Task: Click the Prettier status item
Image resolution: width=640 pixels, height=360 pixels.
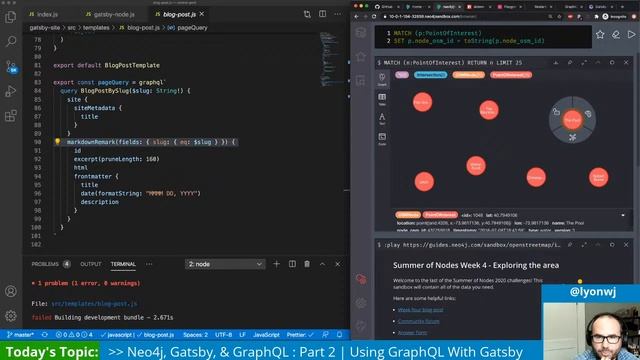Action: point(300,335)
